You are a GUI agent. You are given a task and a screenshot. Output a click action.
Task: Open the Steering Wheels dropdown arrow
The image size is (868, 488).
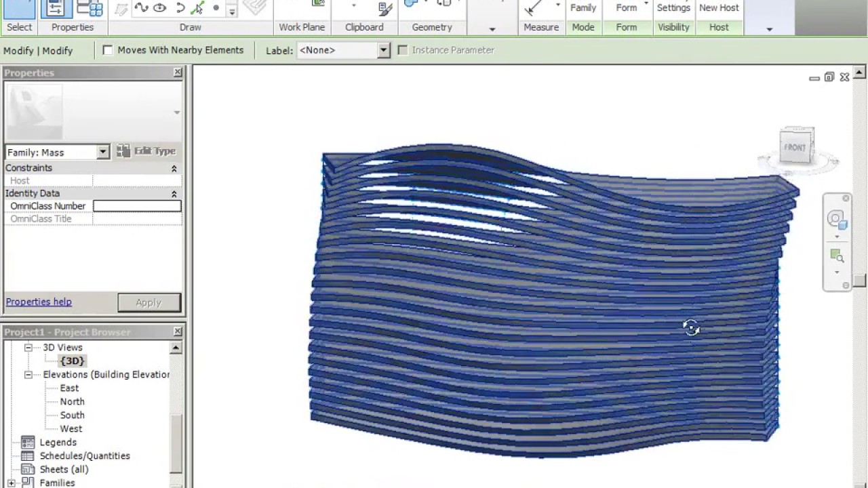(x=837, y=237)
